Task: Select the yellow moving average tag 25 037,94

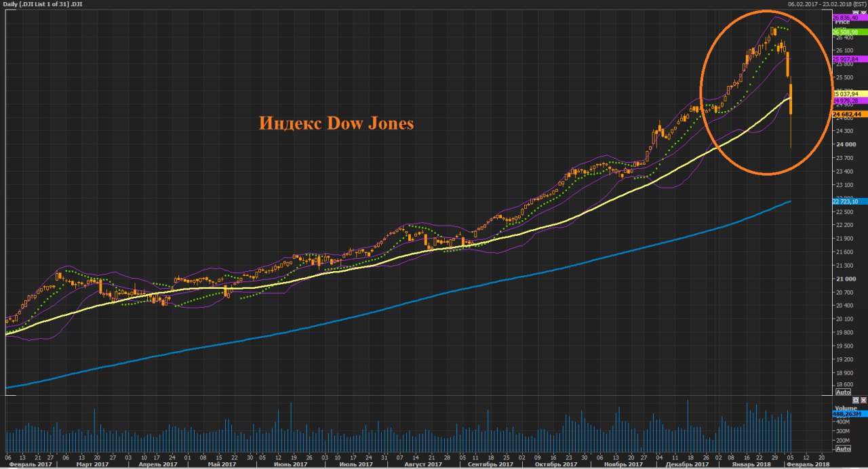Action: 850,94
